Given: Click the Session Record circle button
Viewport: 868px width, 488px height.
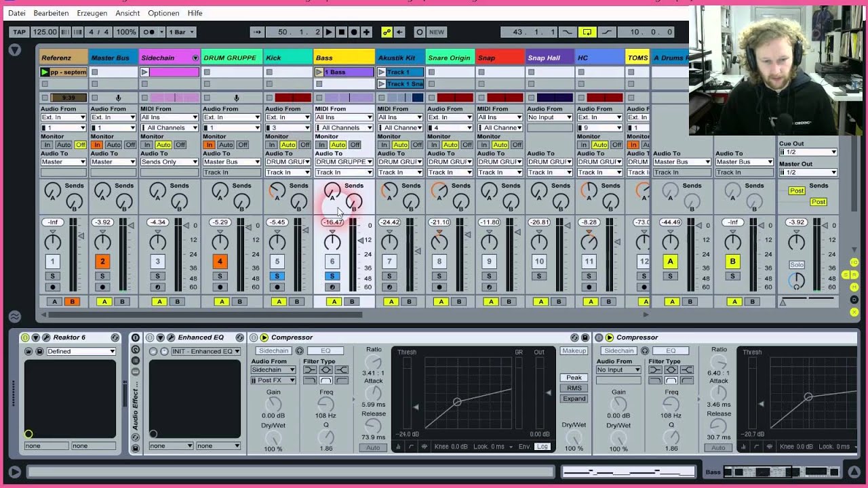Looking at the screenshot, I should click(419, 32).
